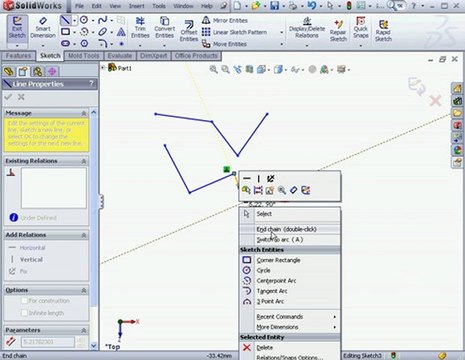Choose Select in context menu
This screenshot has width=465, height=360.
pos(290,214)
